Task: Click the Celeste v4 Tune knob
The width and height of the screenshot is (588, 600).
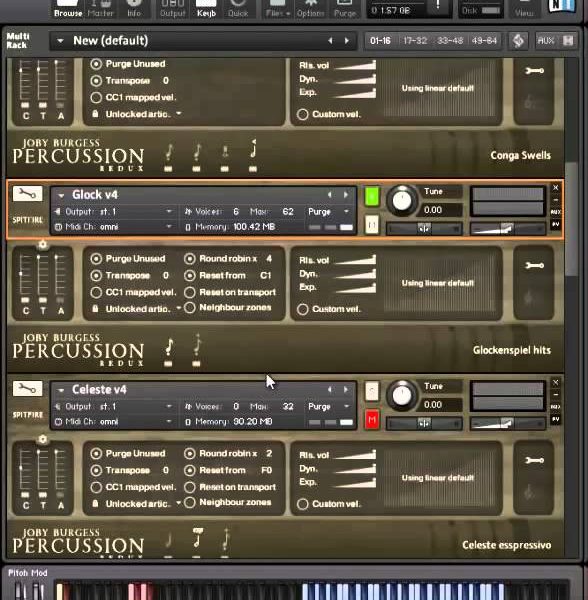Action: coord(402,395)
